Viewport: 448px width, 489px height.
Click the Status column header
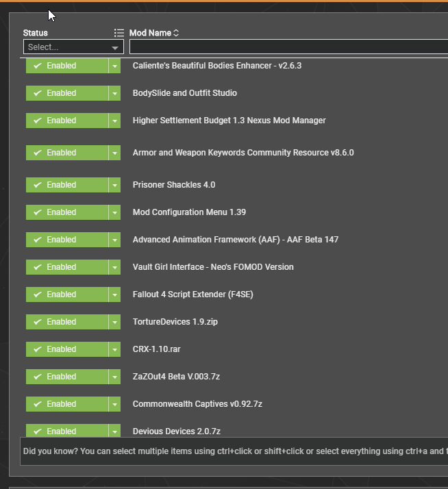pyautogui.click(x=35, y=33)
